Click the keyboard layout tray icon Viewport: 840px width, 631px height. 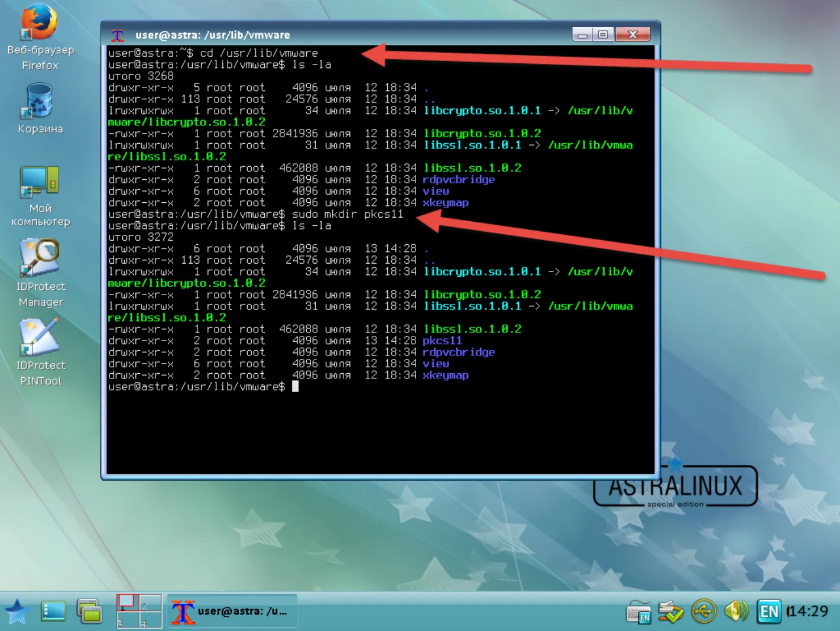tap(638, 612)
